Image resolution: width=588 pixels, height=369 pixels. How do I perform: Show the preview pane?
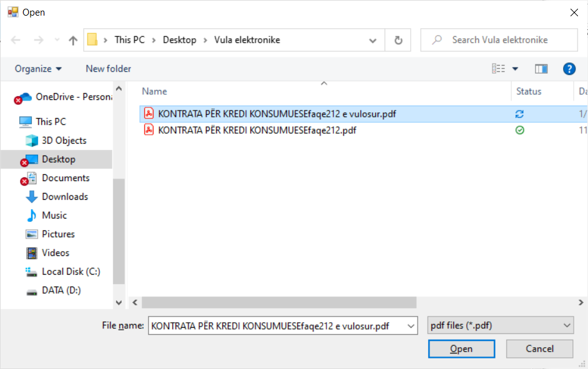541,69
